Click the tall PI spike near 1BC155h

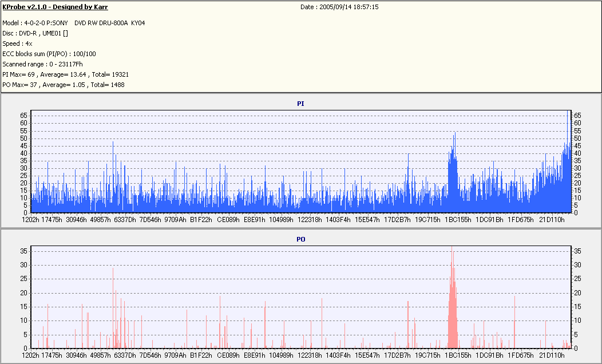click(x=455, y=153)
